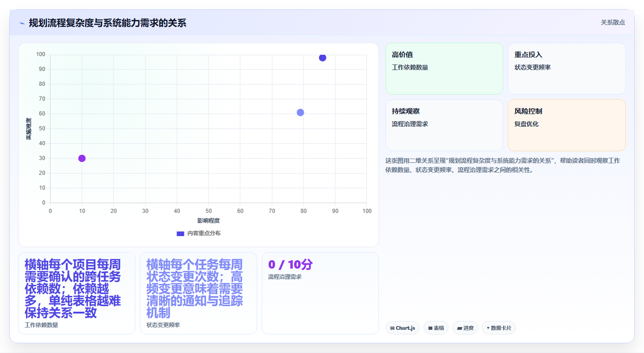Click the Chart.js tag

pyautogui.click(x=402, y=328)
